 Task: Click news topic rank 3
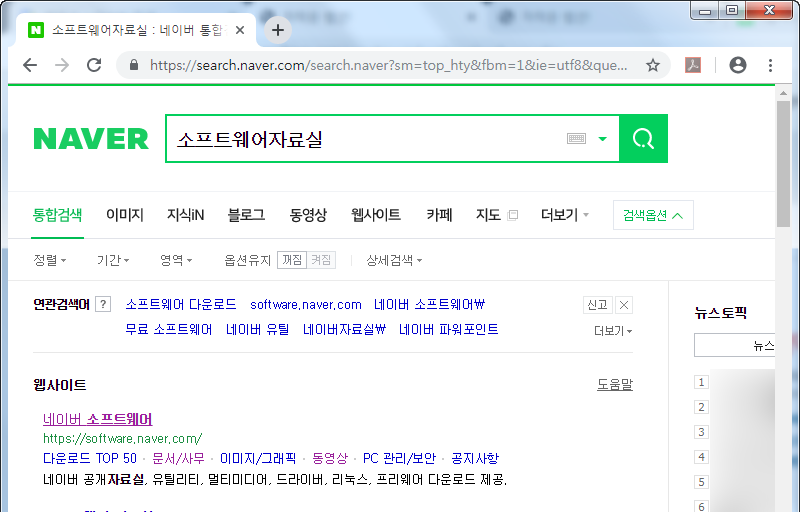[701, 432]
